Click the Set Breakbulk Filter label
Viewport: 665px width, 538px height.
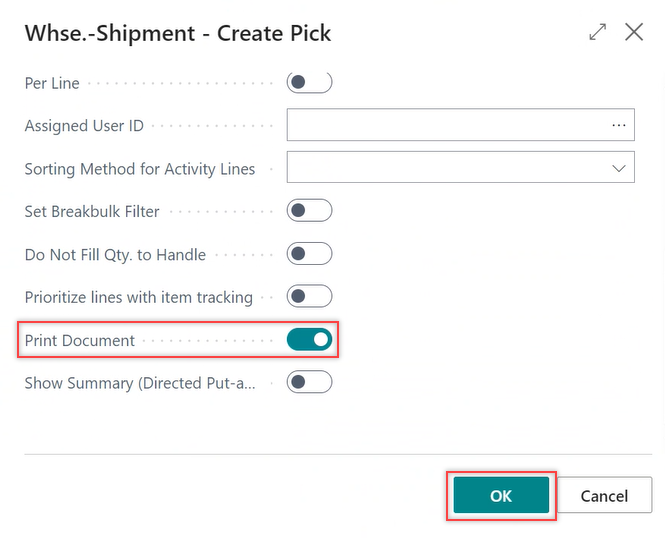coord(92,212)
